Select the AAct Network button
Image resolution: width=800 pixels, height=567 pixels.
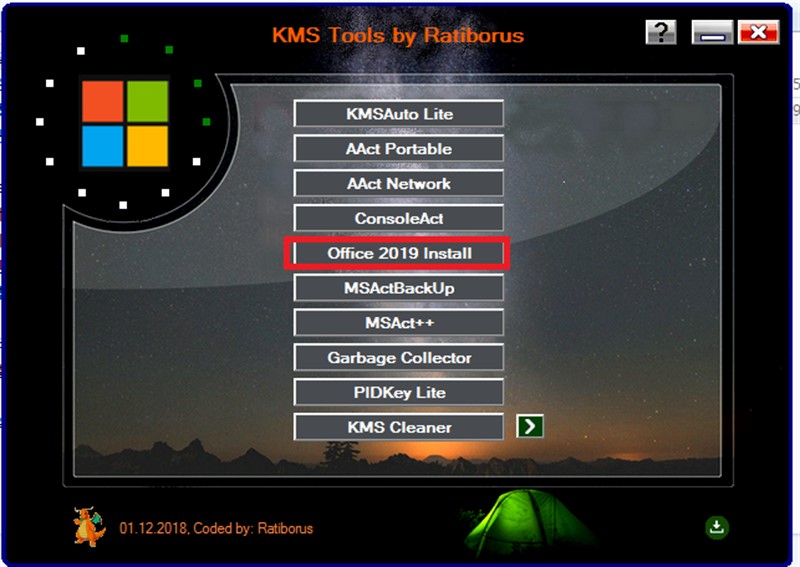tap(399, 184)
